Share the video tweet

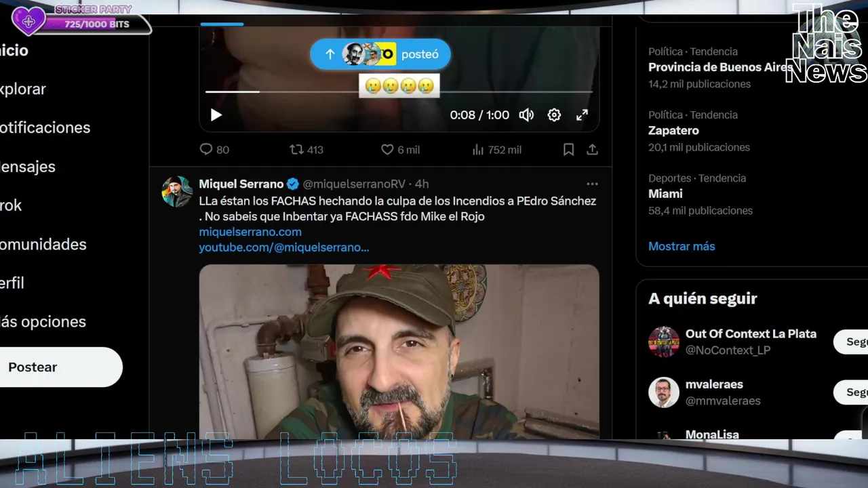coord(592,150)
